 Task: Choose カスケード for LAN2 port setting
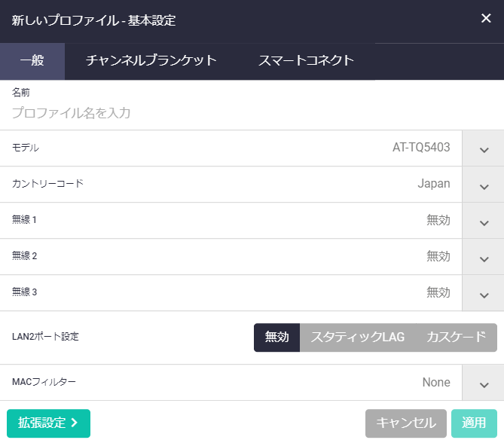[x=457, y=338]
